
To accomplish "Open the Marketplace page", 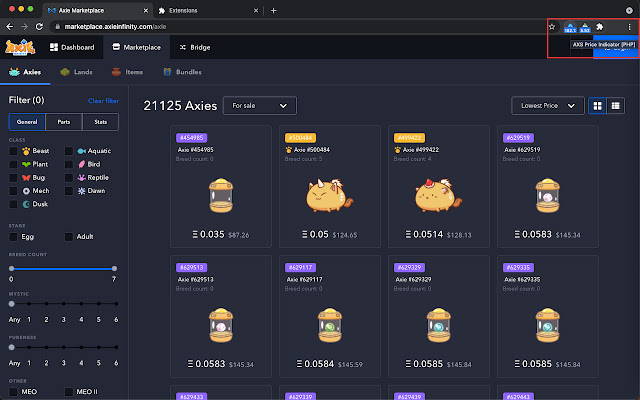I will (136, 47).
